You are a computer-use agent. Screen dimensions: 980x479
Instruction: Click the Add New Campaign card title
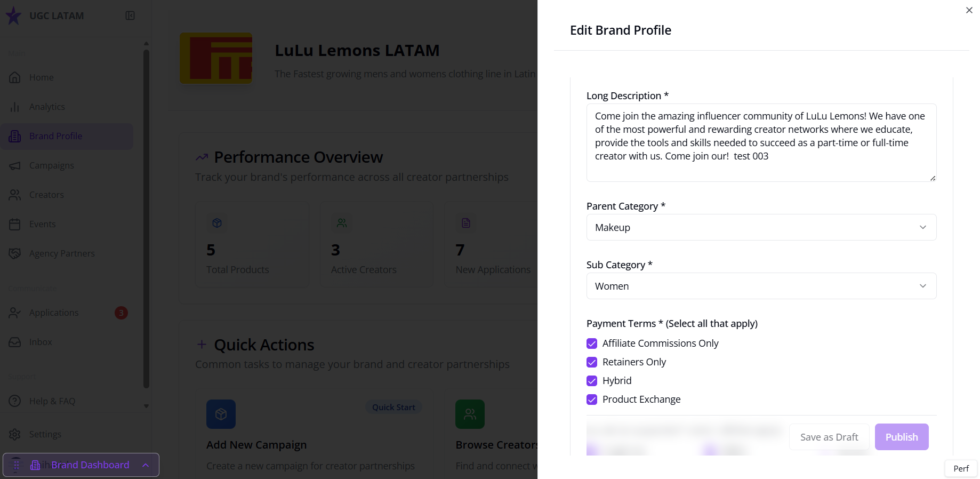(x=256, y=445)
